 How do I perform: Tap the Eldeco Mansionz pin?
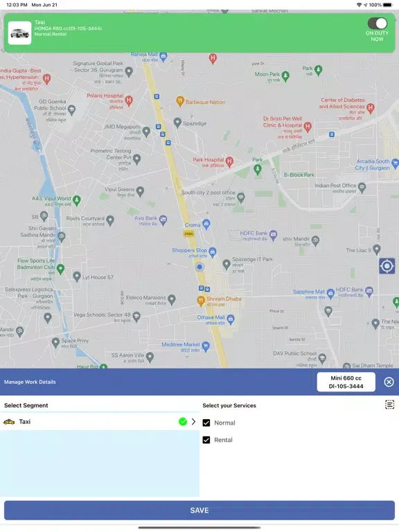[x=172, y=299]
